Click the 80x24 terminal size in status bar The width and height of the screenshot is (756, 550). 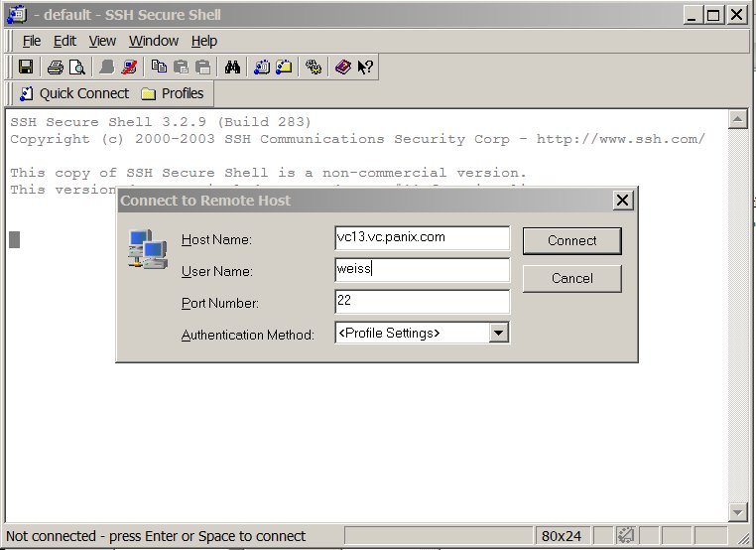[x=562, y=536]
